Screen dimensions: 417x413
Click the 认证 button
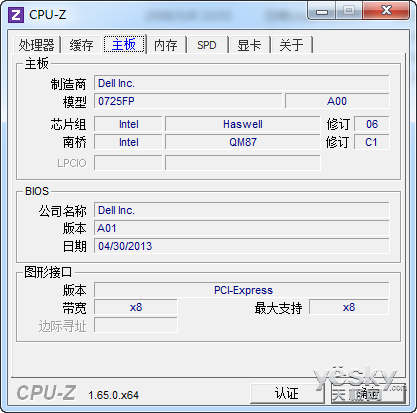(287, 394)
